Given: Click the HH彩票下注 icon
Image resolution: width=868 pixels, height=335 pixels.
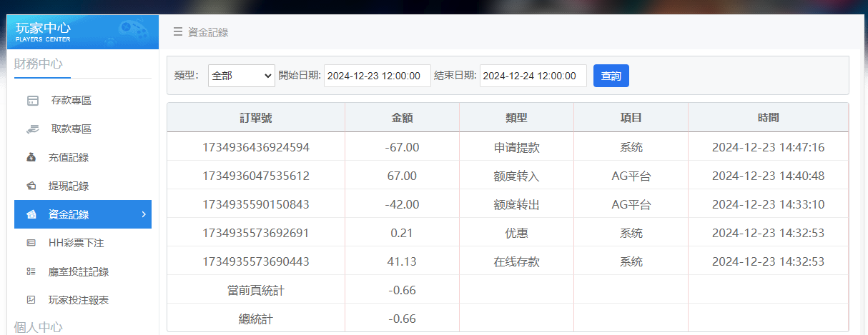Looking at the screenshot, I should (31, 243).
